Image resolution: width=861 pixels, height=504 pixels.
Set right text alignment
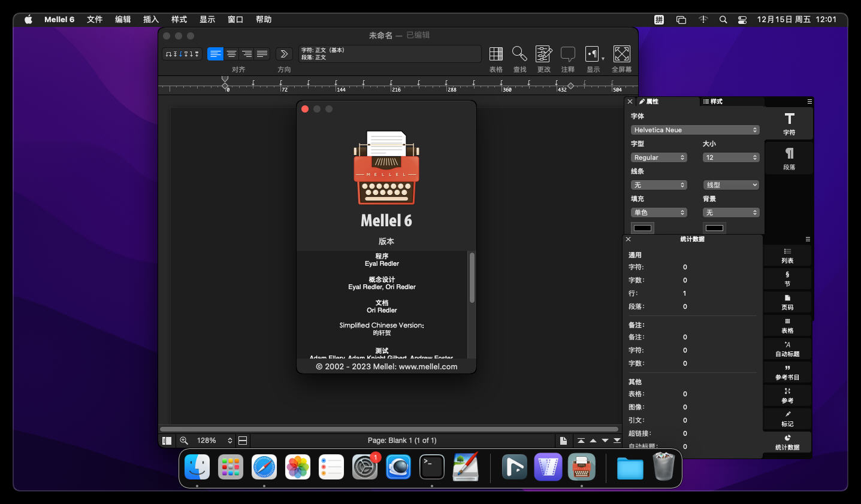point(247,54)
